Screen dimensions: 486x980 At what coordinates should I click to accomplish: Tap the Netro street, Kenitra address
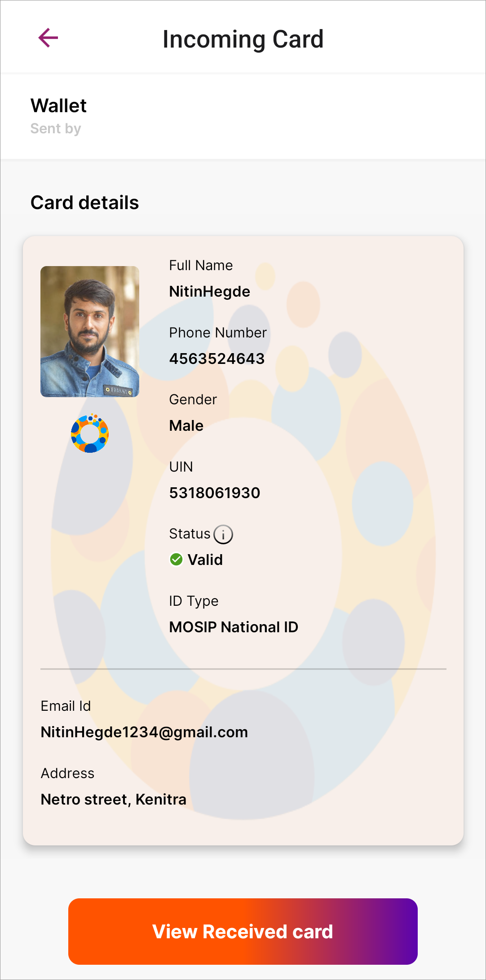tap(114, 800)
